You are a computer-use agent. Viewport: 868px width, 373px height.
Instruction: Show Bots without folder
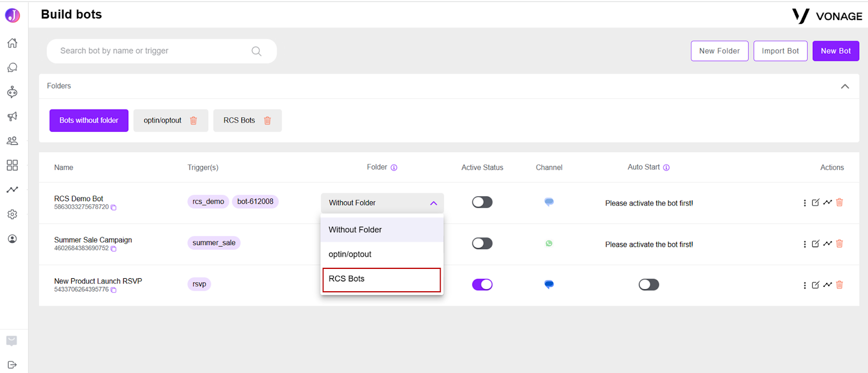click(89, 120)
